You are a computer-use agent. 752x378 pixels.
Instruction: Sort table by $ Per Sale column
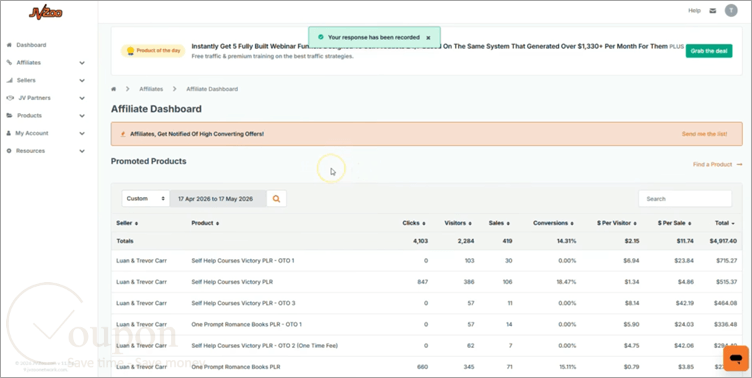coord(675,223)
